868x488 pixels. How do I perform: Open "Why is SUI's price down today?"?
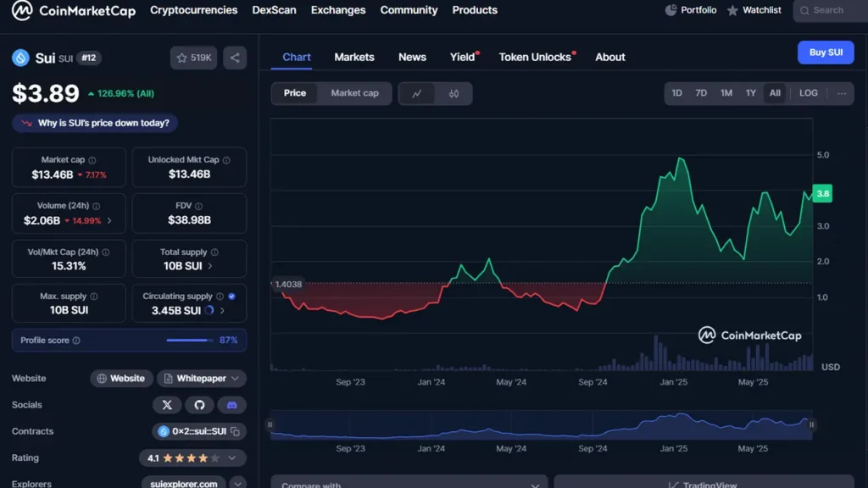click(95, 123)
